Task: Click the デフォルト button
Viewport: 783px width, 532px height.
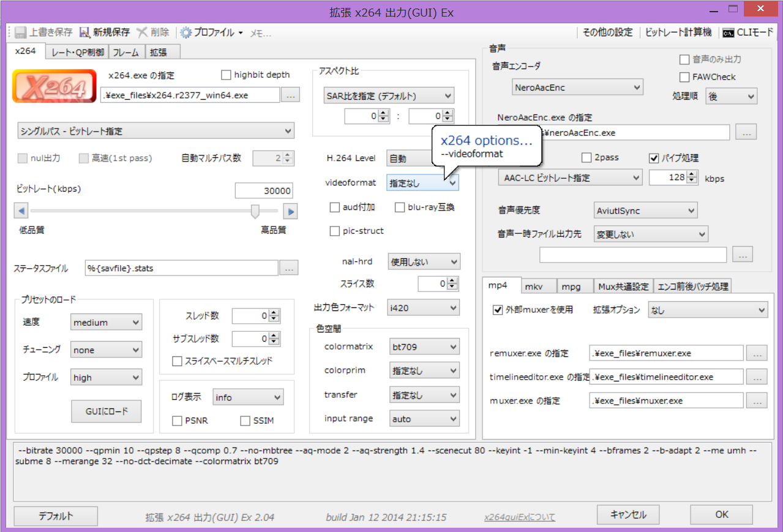Action: (x=56, y=515)
